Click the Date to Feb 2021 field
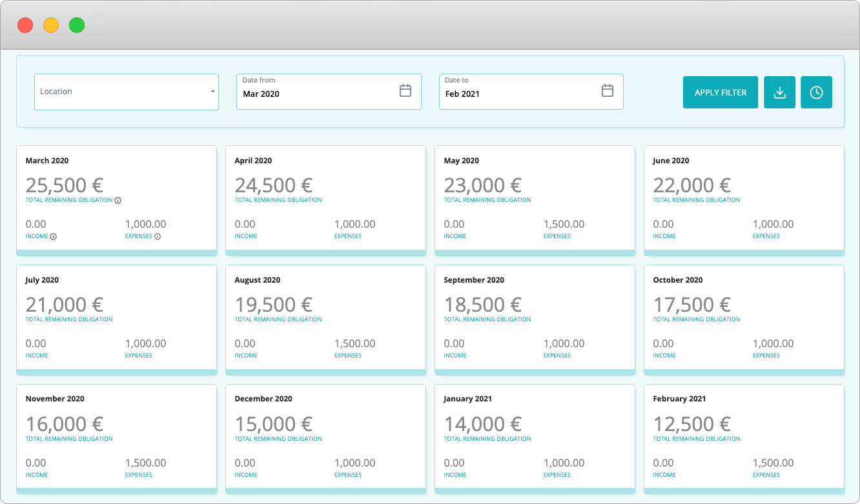 (x=531, y=92)
